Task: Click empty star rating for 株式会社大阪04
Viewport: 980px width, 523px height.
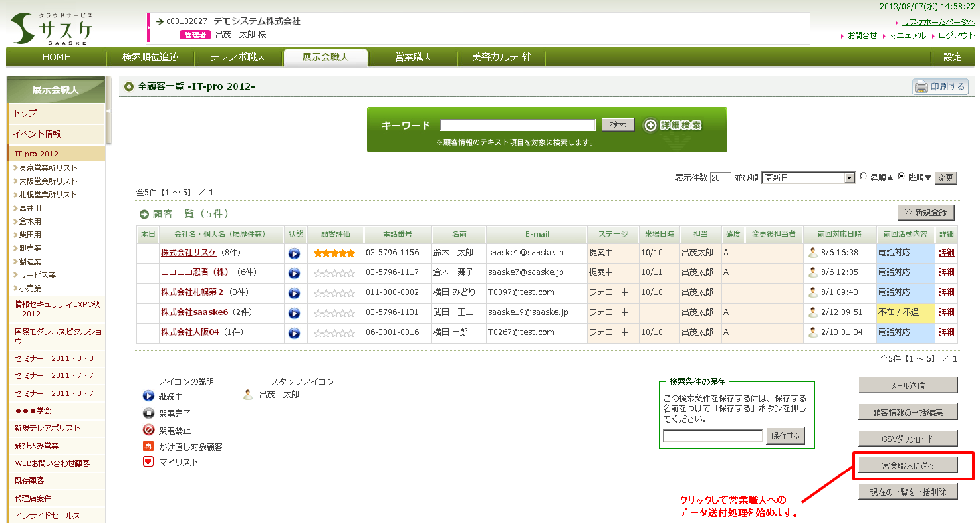Action: pyautogui.click(x=334, y=333)
